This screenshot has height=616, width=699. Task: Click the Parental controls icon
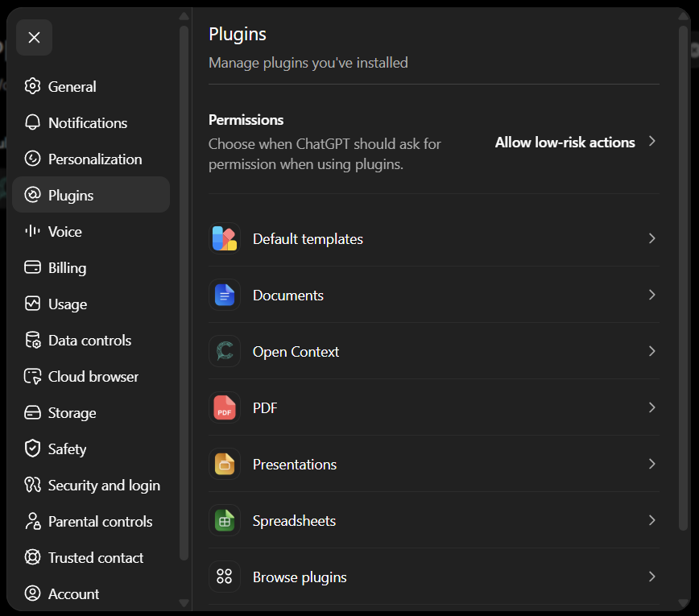[x=32, y=521]
